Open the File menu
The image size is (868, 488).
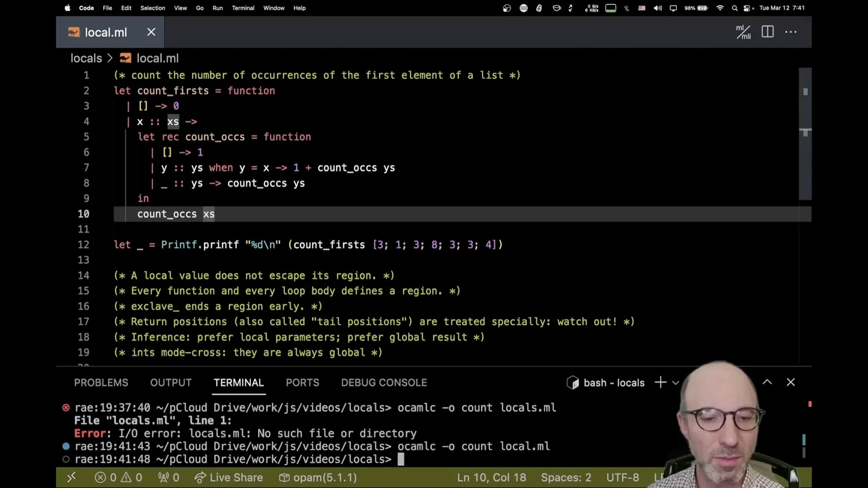[x=107, y=8]
